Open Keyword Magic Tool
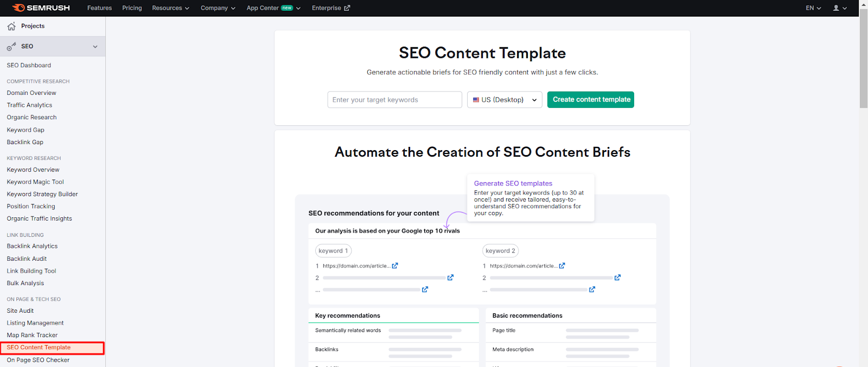 point(35,182)
